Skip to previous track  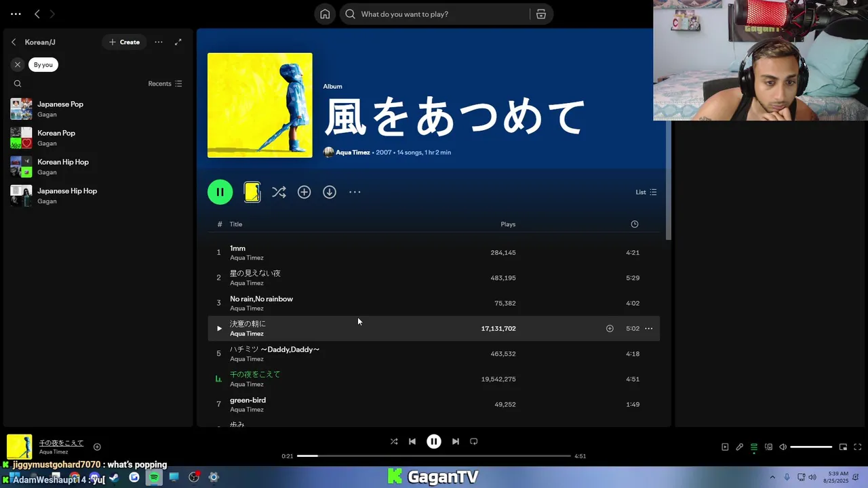point(412,441)
